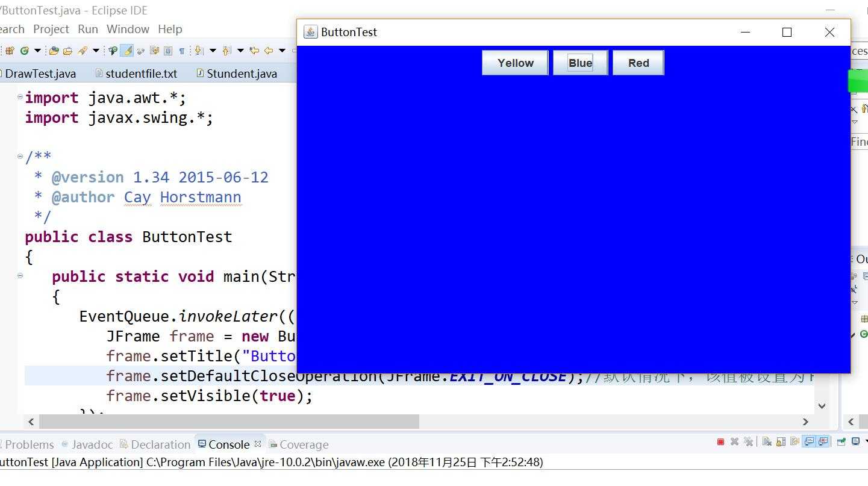Click the New Java Class green icon

coord(24,51)
